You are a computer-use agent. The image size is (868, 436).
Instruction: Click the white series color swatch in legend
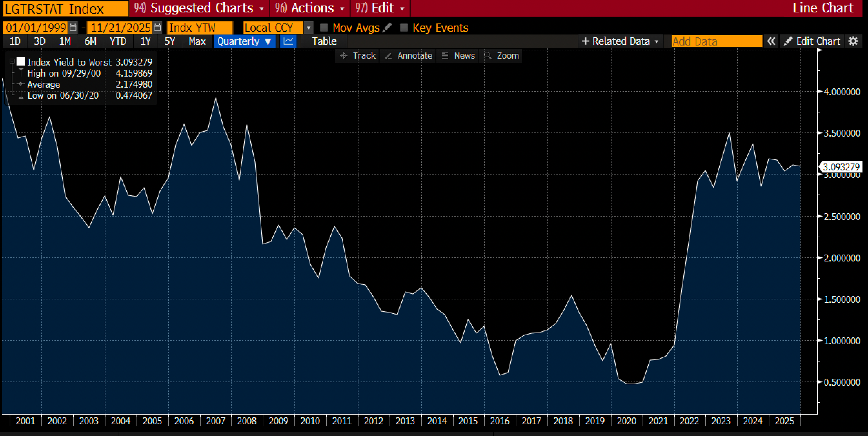21,62
